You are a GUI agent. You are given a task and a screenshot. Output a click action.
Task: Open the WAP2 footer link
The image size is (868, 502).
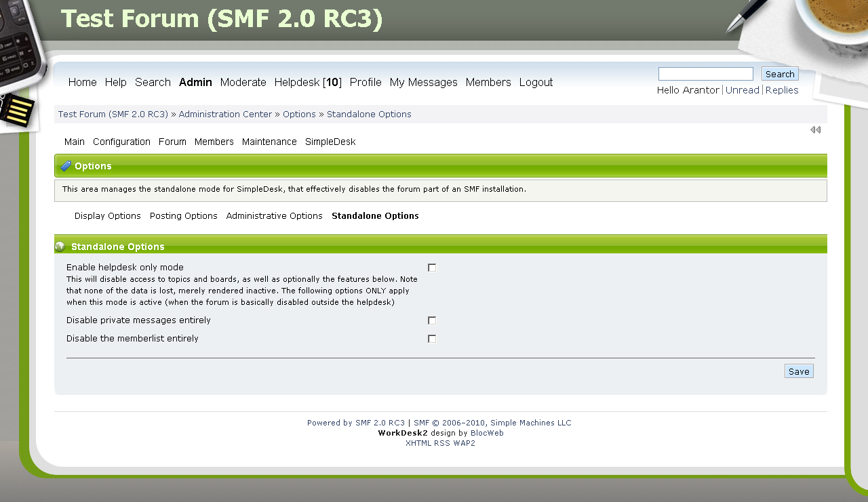click(465, 443)
